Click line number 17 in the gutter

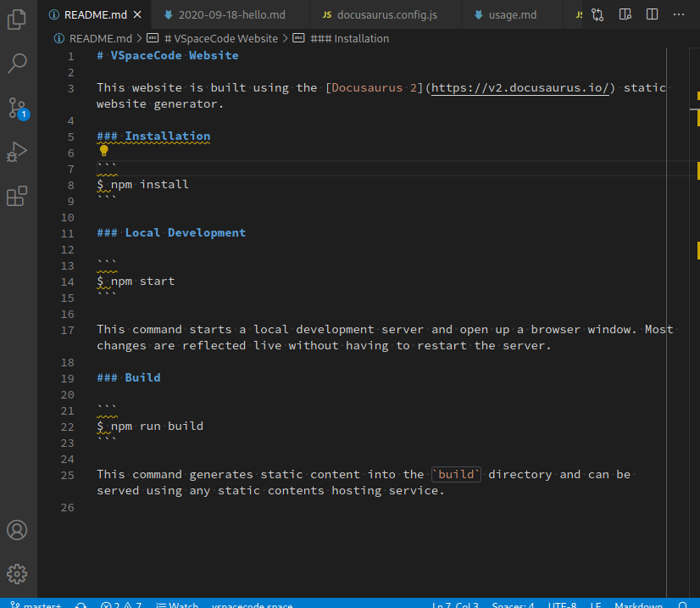click(68, 331)
